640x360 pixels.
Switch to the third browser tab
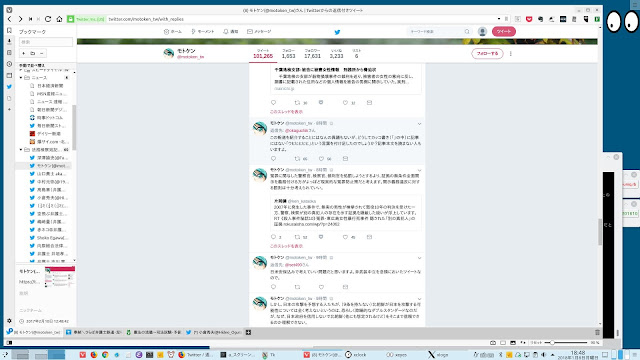click(x=153, y=332)
